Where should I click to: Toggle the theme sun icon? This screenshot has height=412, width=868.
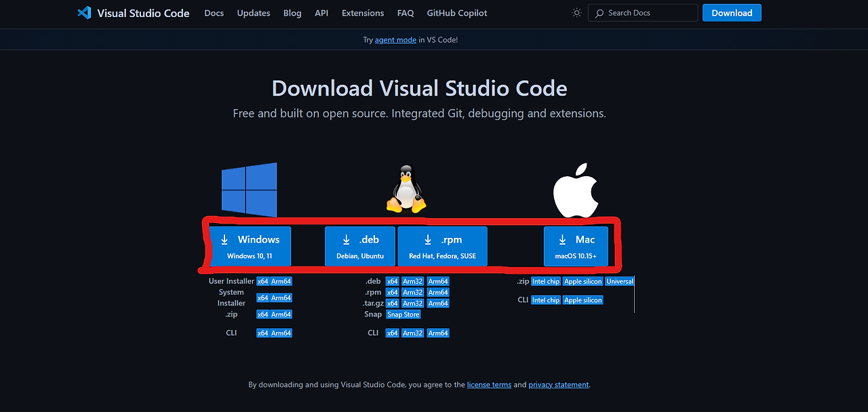[577, 13]
